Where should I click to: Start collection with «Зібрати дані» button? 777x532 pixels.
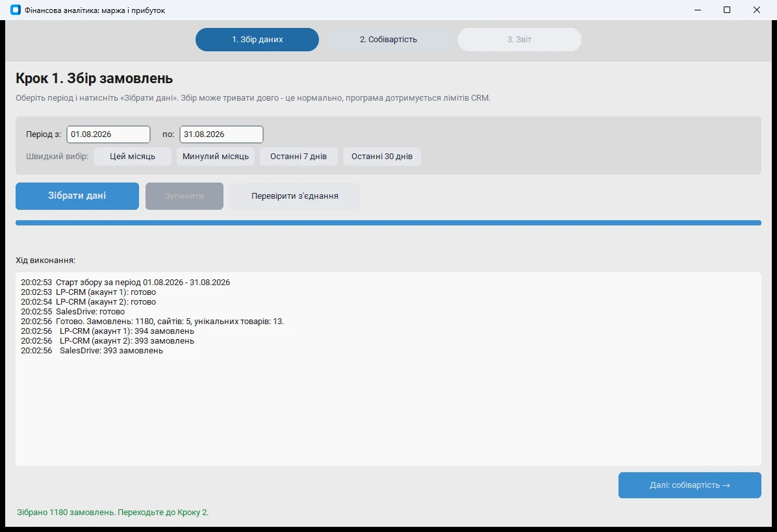[x=77, y=196]
